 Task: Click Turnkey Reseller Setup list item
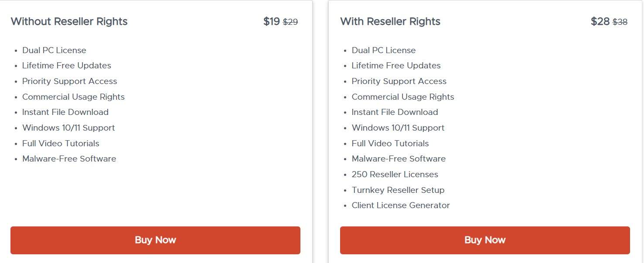point(398,190)
